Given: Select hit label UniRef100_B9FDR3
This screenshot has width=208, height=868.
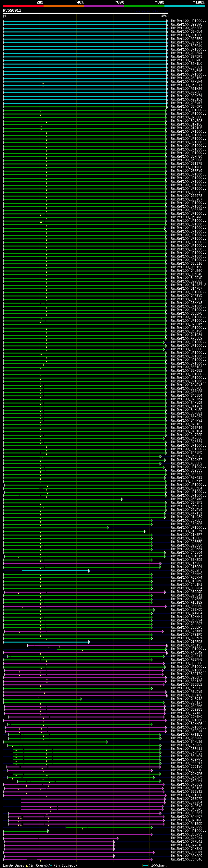Looking at the screenshot, I should 187,57.
